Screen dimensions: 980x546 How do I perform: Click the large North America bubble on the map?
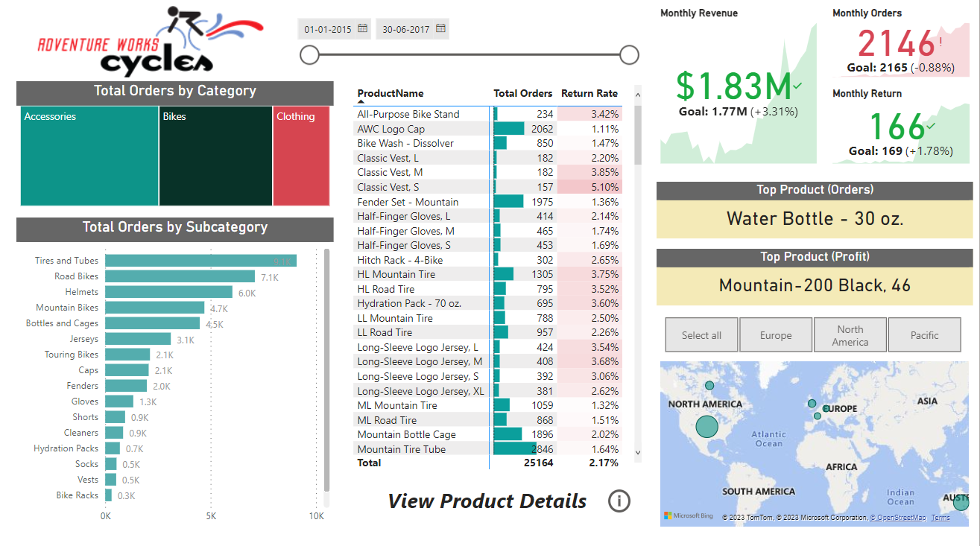click(x=706, y=426)
